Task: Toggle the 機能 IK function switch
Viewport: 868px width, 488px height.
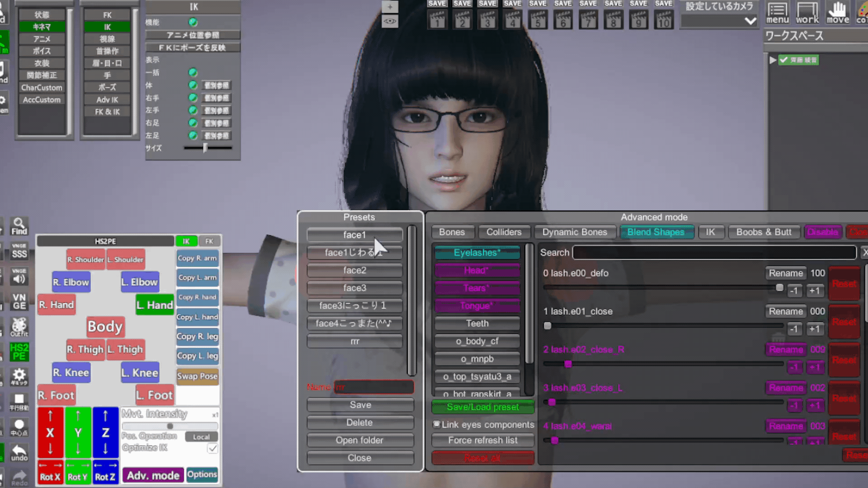Action: [x=193, y=22]
